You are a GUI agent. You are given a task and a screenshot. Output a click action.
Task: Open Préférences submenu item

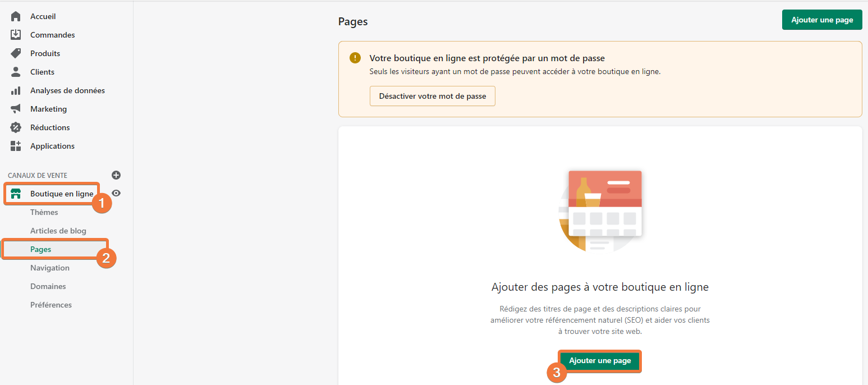click(51, 305)
